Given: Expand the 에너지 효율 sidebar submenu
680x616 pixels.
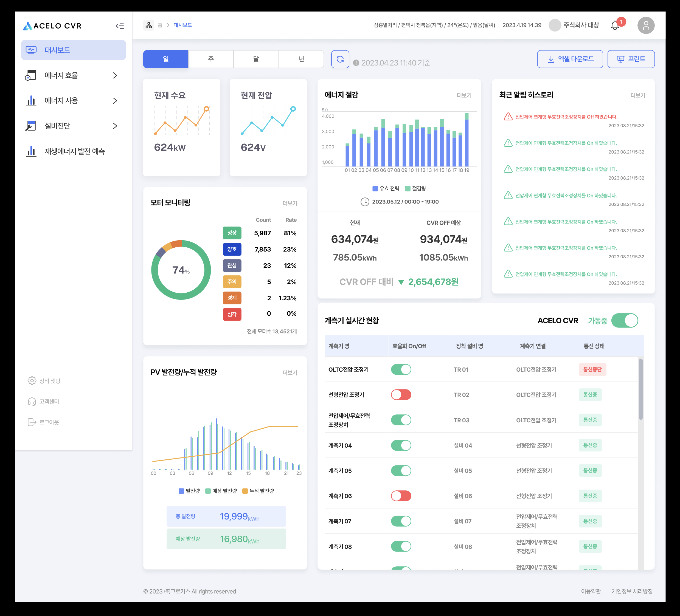Looking at the screenshot, I should coord(115,75).
